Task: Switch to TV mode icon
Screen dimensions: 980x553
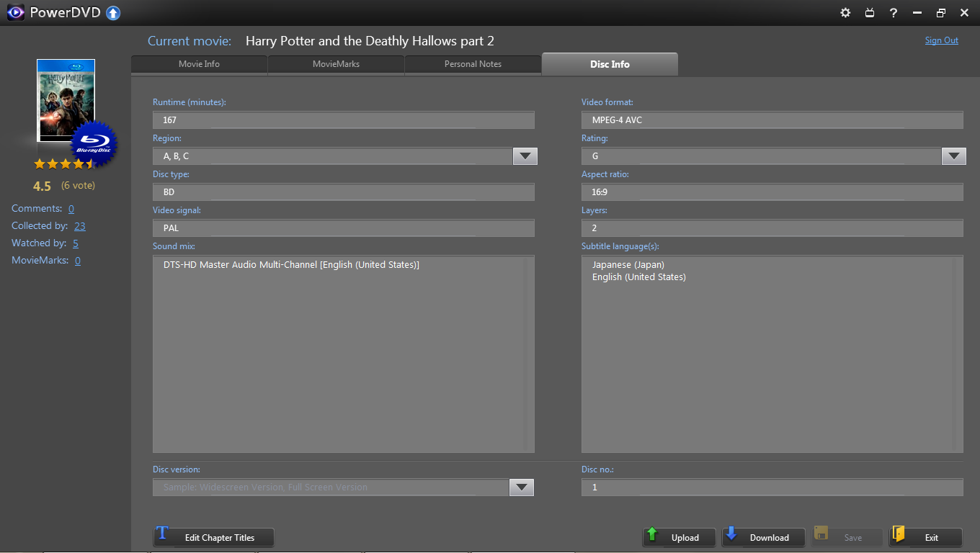Action: (870, 13)
